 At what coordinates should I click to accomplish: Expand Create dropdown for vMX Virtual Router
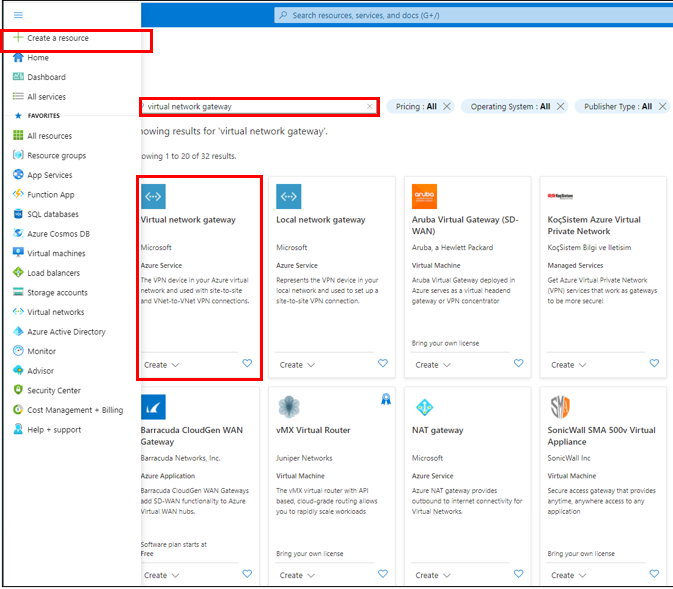[x=297, y=575]
